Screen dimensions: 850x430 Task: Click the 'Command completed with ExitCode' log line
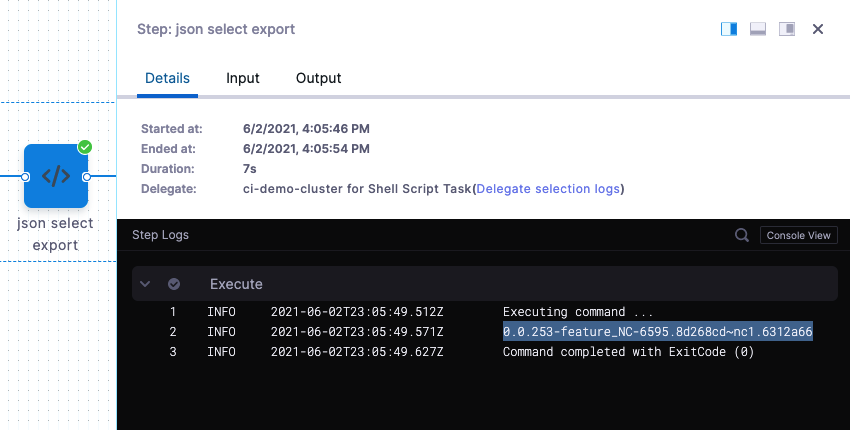[x=628, y=352]
